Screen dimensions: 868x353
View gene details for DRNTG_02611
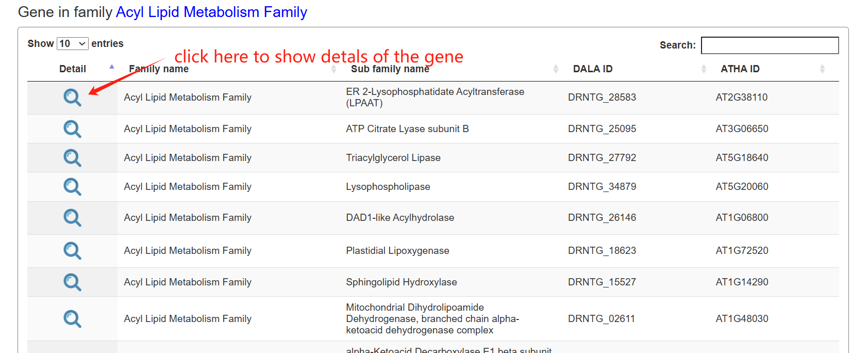click(x=72, y=319)
